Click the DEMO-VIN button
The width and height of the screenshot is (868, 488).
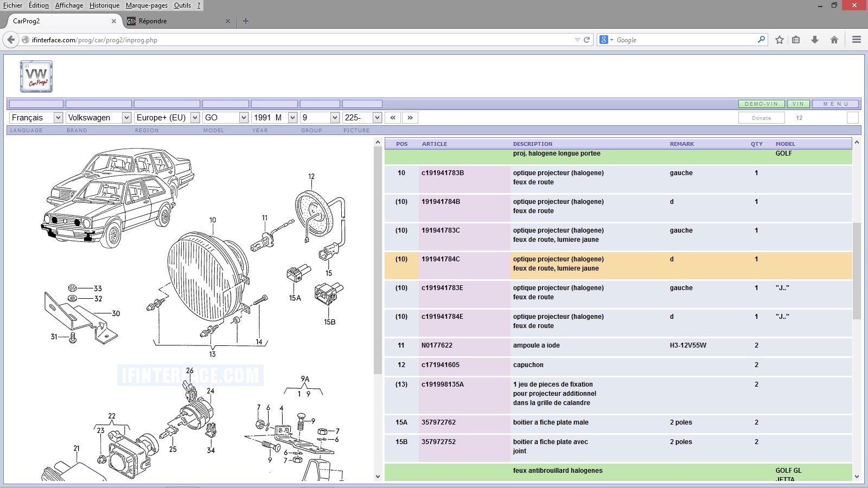[x=761, y=104]
